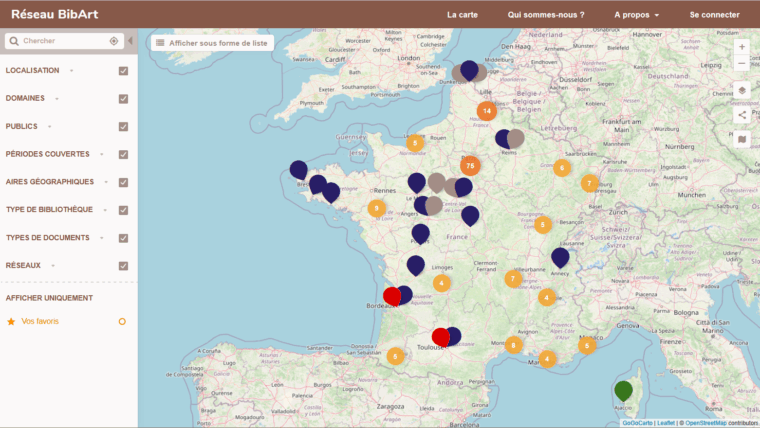The height and width of the screenshot is (428, 760).
Task: Click the share map icon
Action: coord(741,115)
